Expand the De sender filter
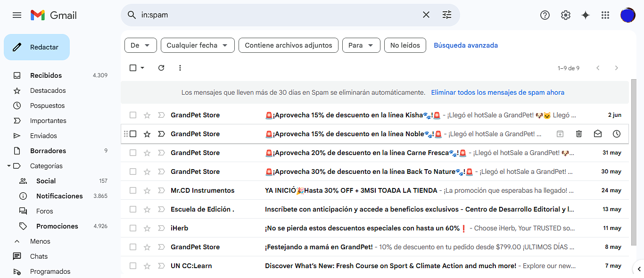The width and height of the screenshot is (644, 278). click(x=140, y=45)
